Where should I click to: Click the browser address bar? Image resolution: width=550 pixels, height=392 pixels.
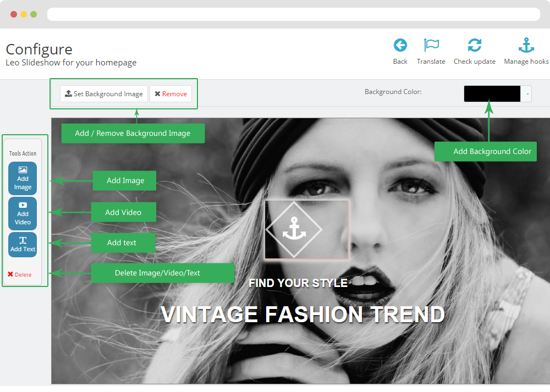[x=294, y=14]
